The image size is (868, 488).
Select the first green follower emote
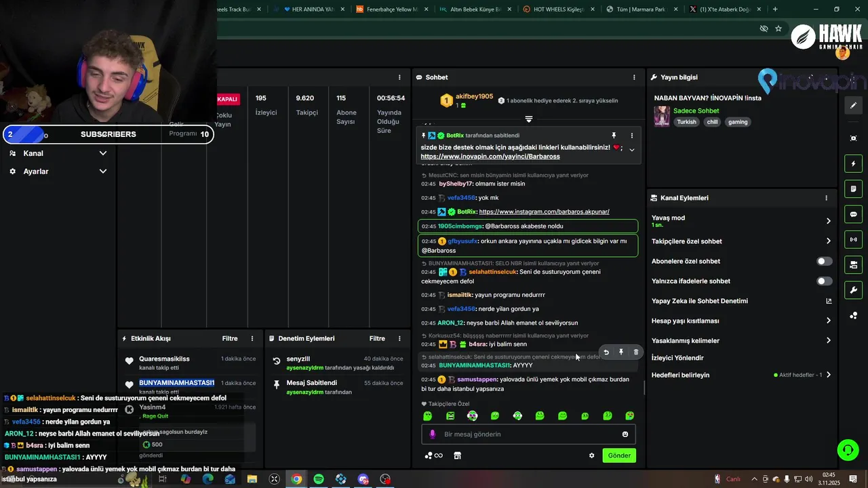(x=427, y=415)
